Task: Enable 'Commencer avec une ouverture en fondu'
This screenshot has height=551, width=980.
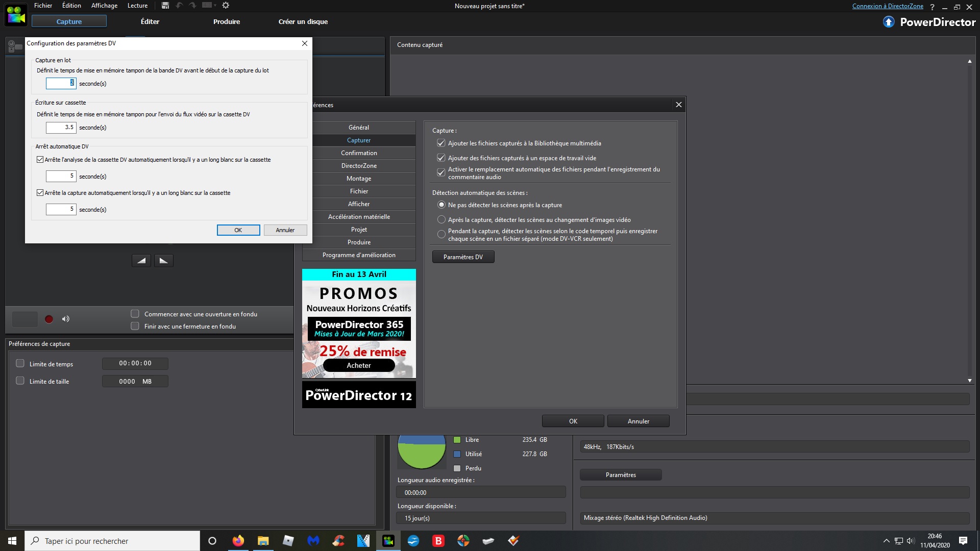Action: tap(135, 314)
